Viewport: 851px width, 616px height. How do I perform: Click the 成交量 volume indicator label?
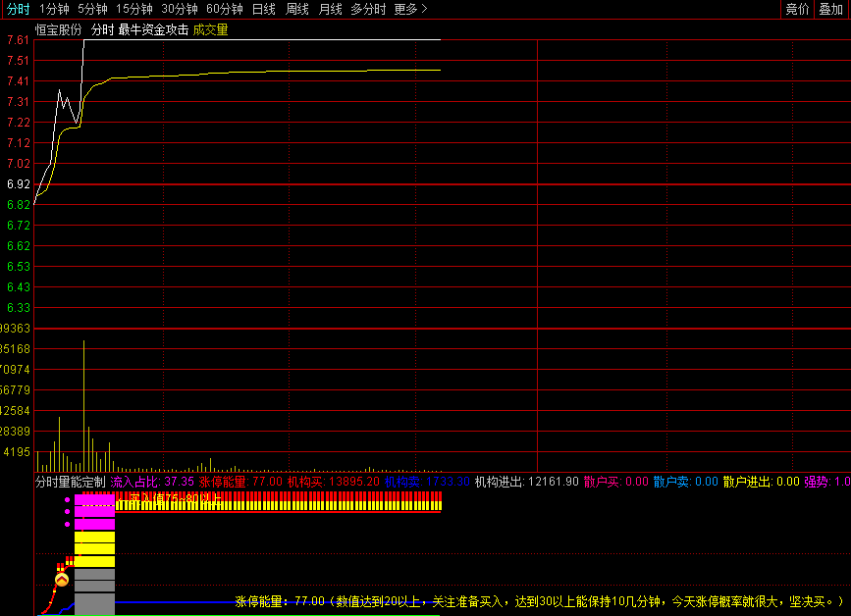[210, 29]
